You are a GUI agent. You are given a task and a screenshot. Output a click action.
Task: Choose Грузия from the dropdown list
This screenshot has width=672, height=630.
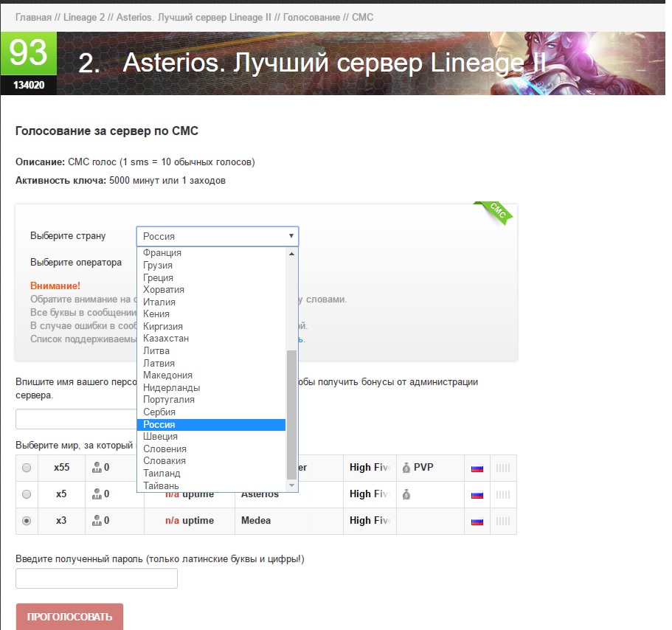point(211,266)
